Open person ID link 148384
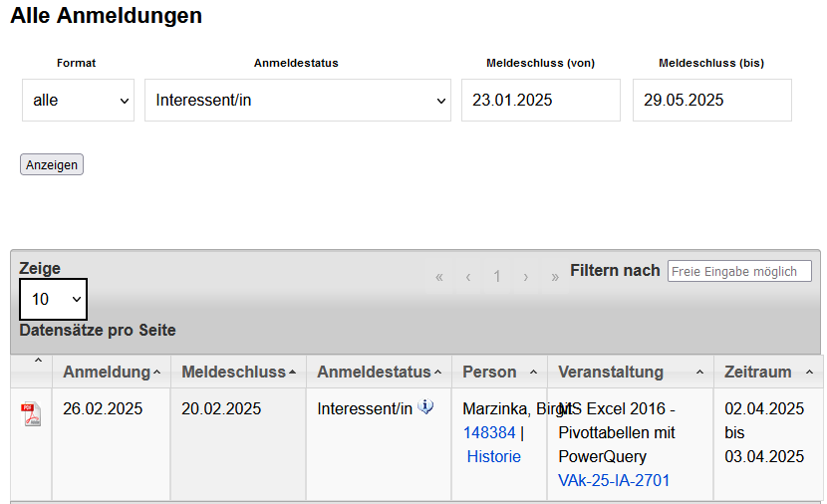Image resolution: width=827 pixels, height=504 pixels. click(489, 432)
